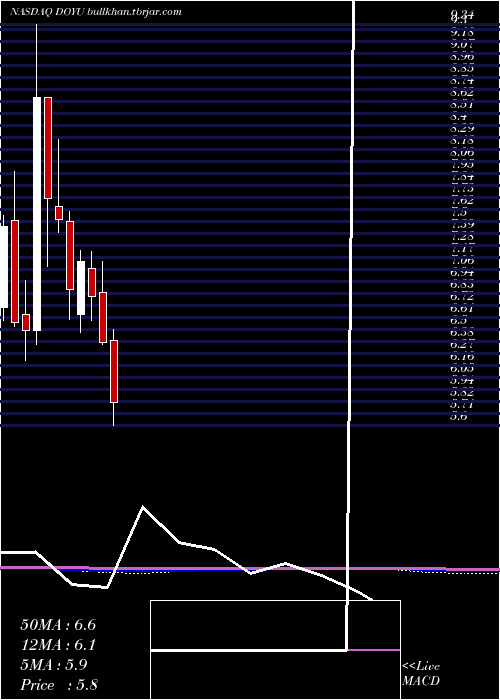Viewport: 500px width, 700px height.
Task: Click the 6.16 price axis label
Action: click(462, 357)
